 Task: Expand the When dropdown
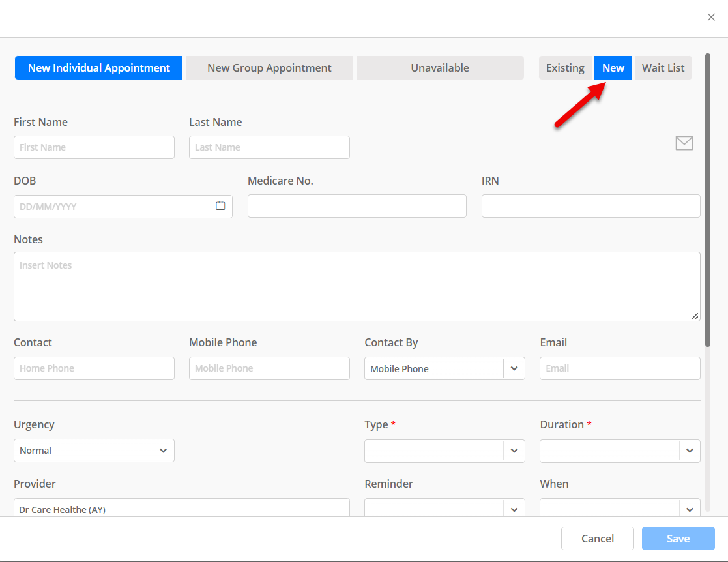[690, 508]
